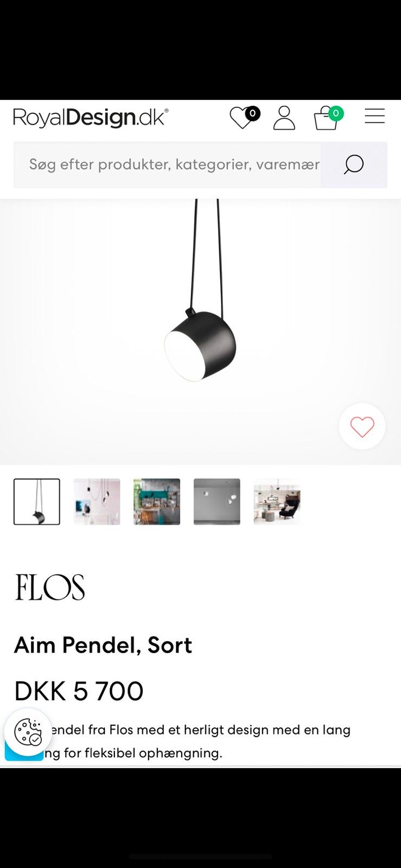Click the basket item count badge

click(x=336, y=113)
